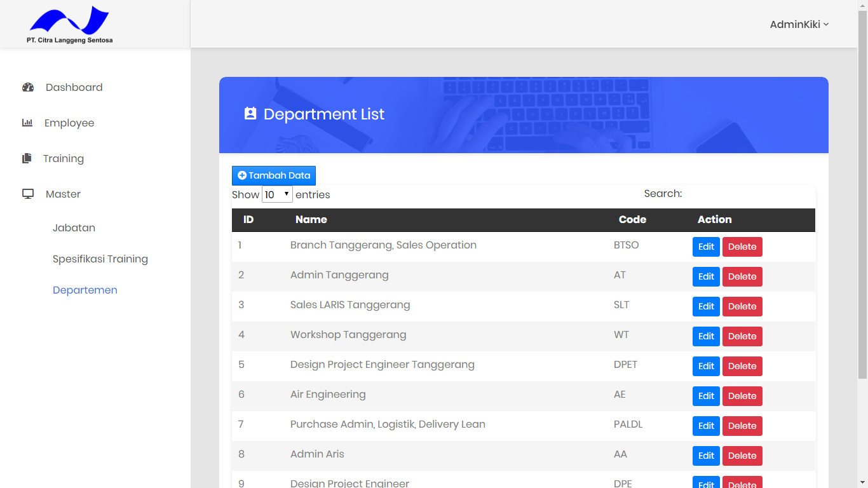Delete the Workshop Tanggerang department
Image resolution: width=868 pixels, height=488 pixels.
click(x=742, y=337)
